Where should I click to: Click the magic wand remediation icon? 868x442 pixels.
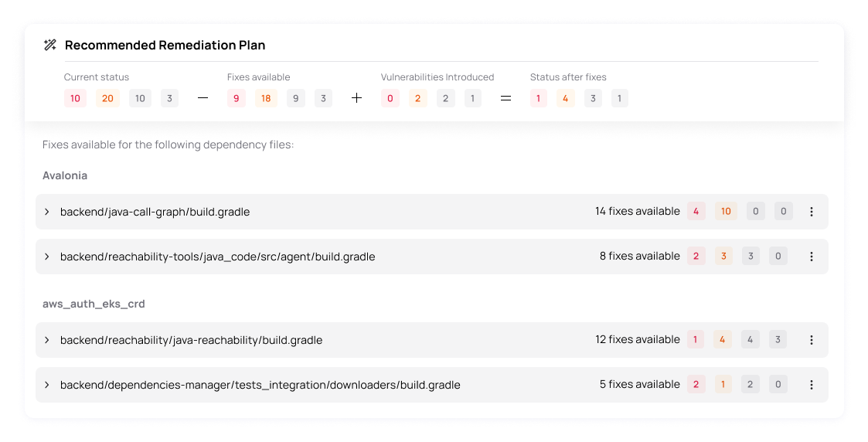tap(49, 46)
